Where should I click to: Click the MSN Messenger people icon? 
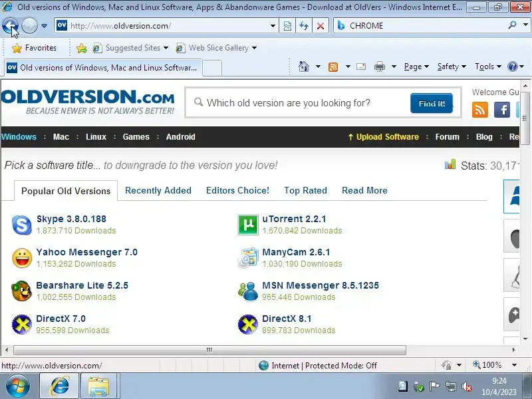pos(247,291)
